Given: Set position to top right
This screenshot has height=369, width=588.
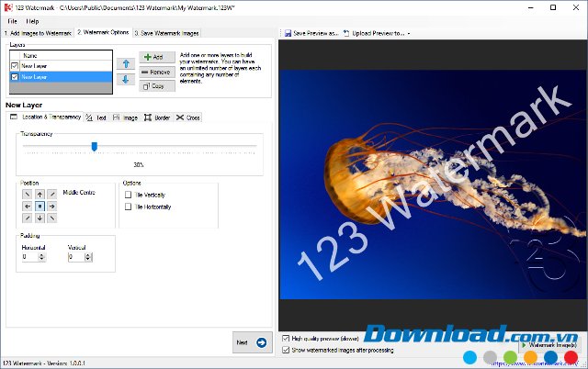Looking at the screenshot, I should [52, 194].
